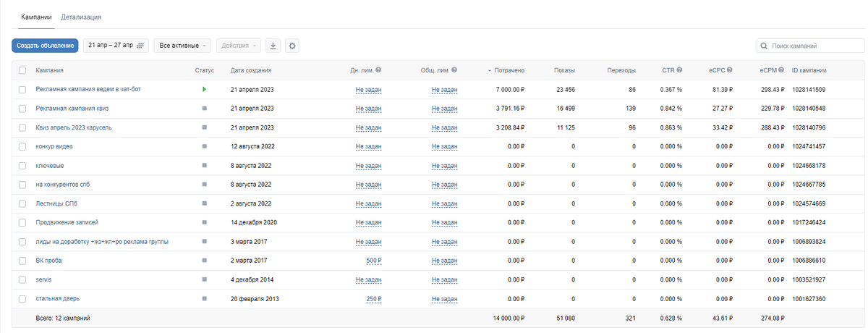Click help icon next to Дн. лим.
Screen dimensions: 868x333
[378, 70]
